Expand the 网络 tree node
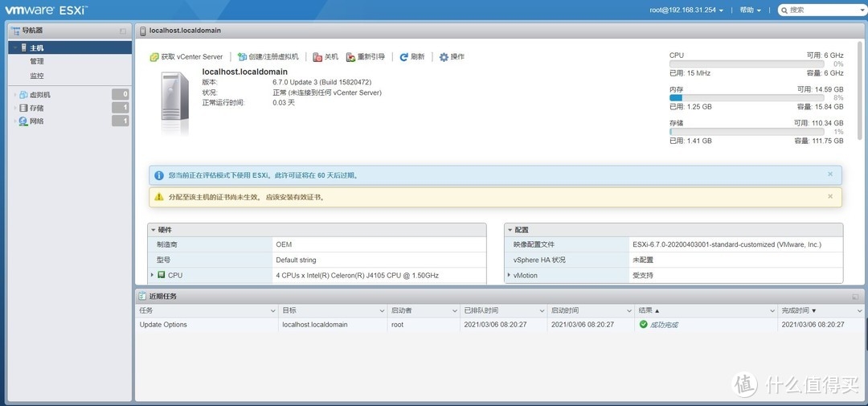This screenshot has width=868, height=406. [15, 121]
